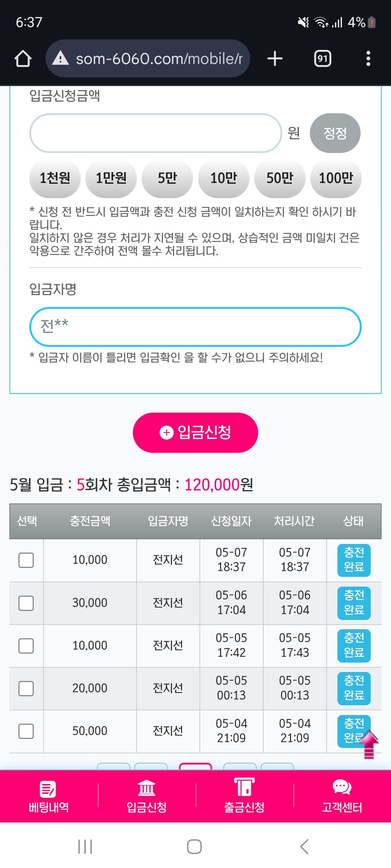Tap the pink scroll-to-top arrow
The image size is (391, 868).
point(369,744)
